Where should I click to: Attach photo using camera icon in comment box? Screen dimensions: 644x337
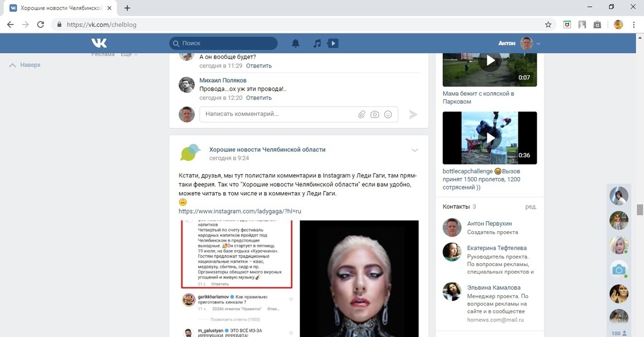tap(375, 114)
